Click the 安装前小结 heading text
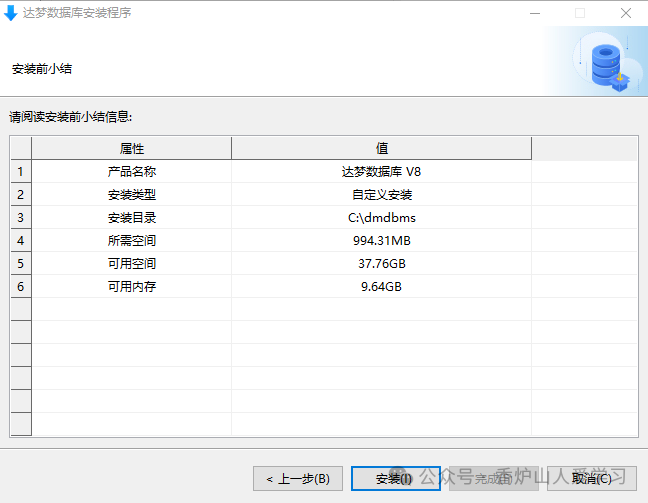The width and height of the screenshot is (648, 503). coord(42,69)
